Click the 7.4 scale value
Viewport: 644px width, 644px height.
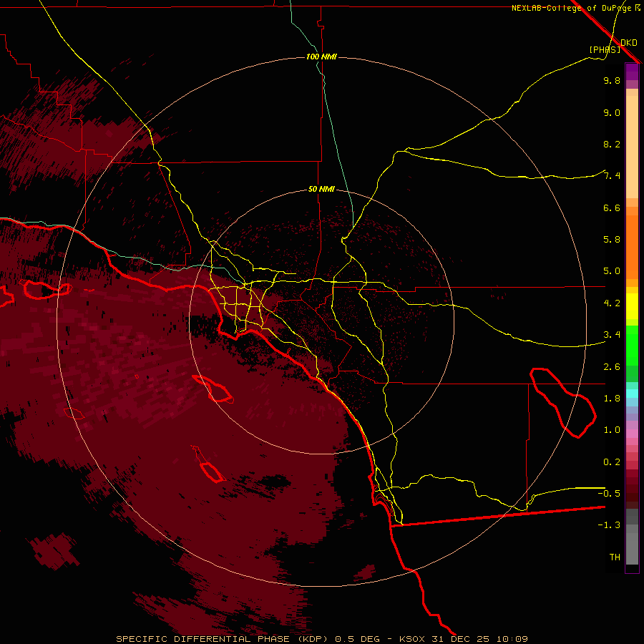[612, 176]
